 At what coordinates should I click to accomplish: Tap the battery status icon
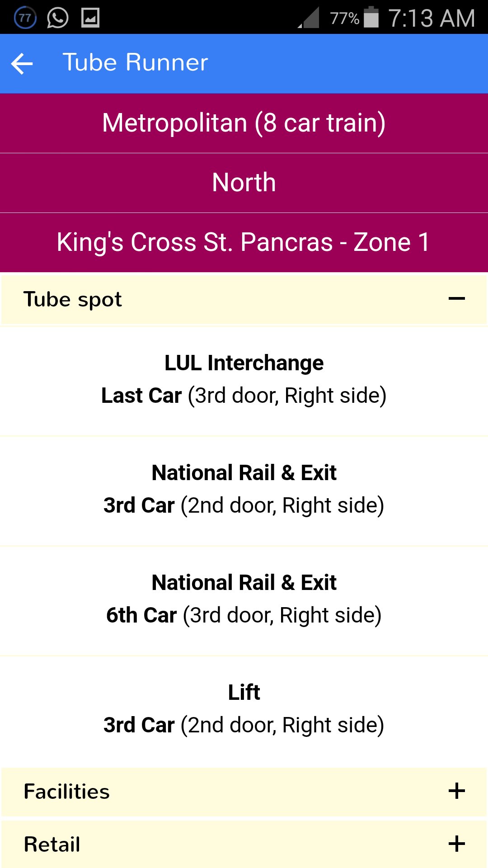pos(371,17)
